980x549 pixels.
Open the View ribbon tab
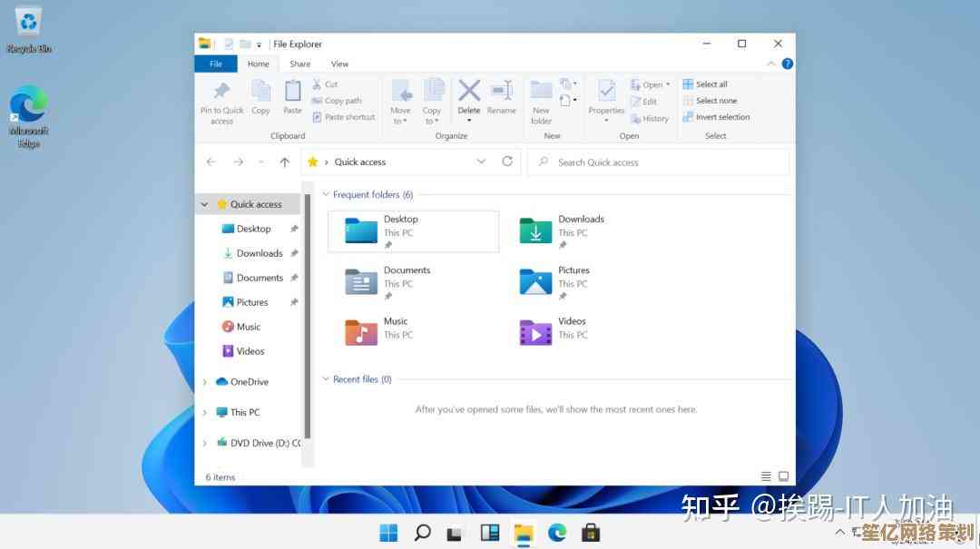click(339, 64)
